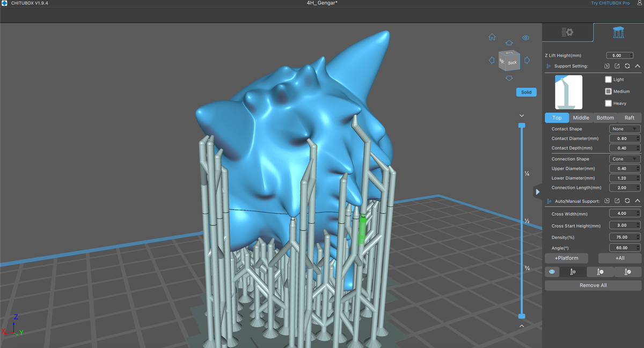
Task: Toggle the viewport eye visibility icon
Action: tap(526, 38)
